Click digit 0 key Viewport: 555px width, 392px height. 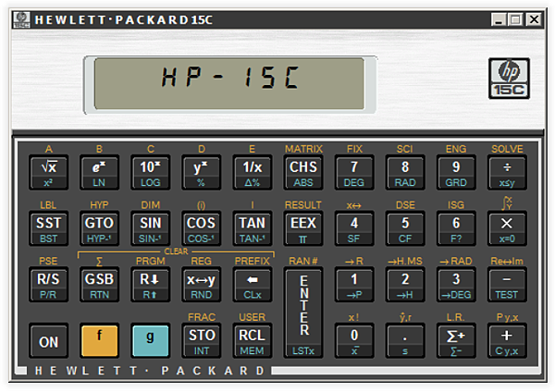point(354,341)
